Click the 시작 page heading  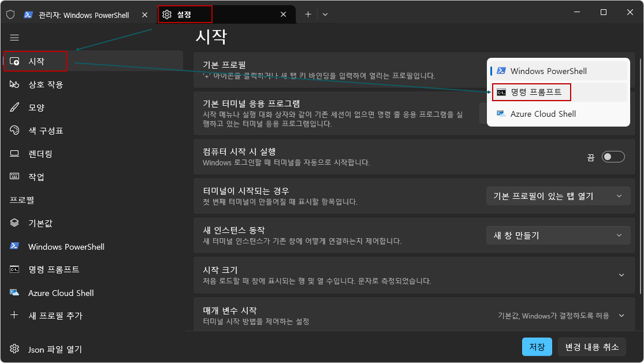click(211, 36)
